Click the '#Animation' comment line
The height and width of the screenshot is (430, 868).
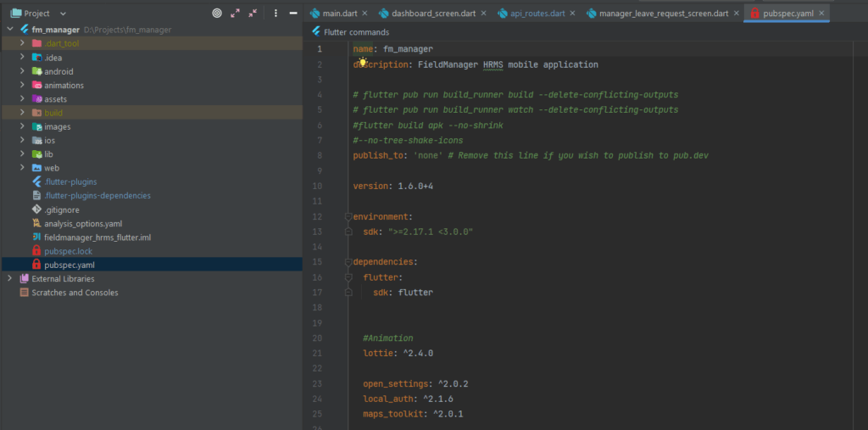pos(388,338)
